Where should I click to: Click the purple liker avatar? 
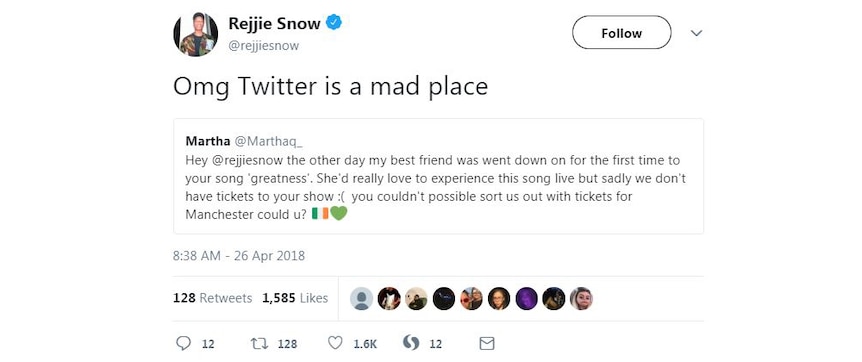(527, 299)
